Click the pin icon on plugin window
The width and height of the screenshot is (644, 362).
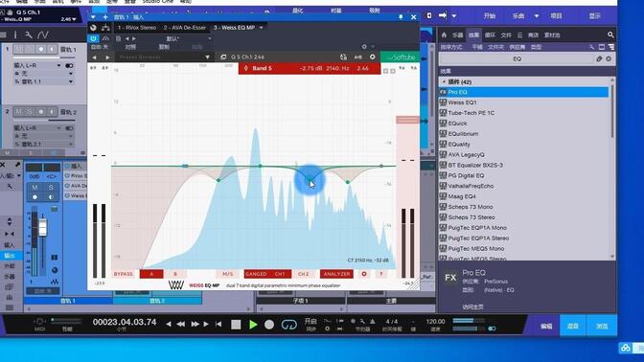[401, 17]
